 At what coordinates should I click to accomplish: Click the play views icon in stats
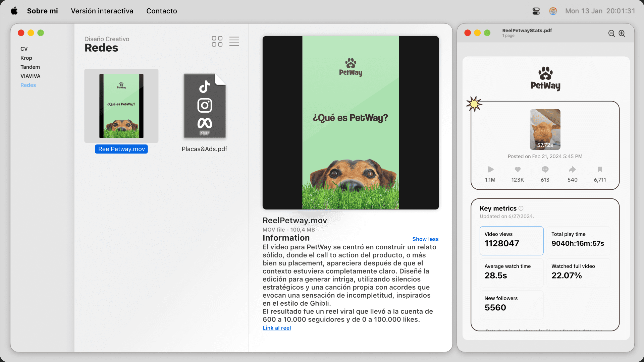pyautogui.click(x=490, y=170)
